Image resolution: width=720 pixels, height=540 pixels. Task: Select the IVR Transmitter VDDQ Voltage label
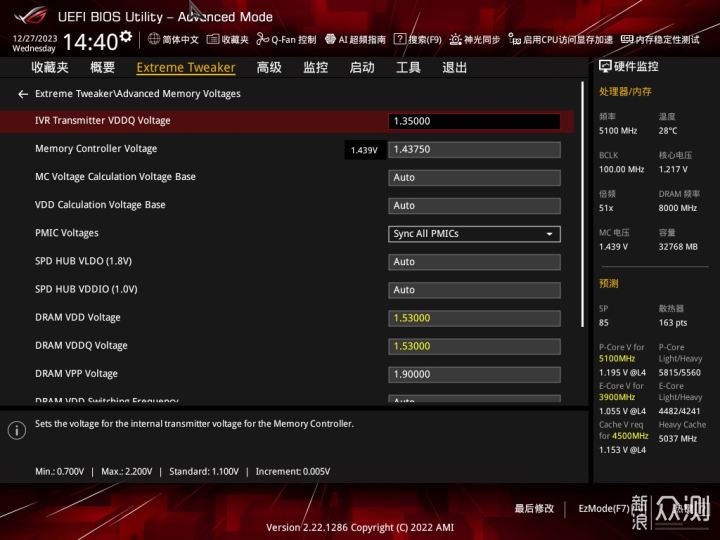pyautogui.click(x=103, y=121)
